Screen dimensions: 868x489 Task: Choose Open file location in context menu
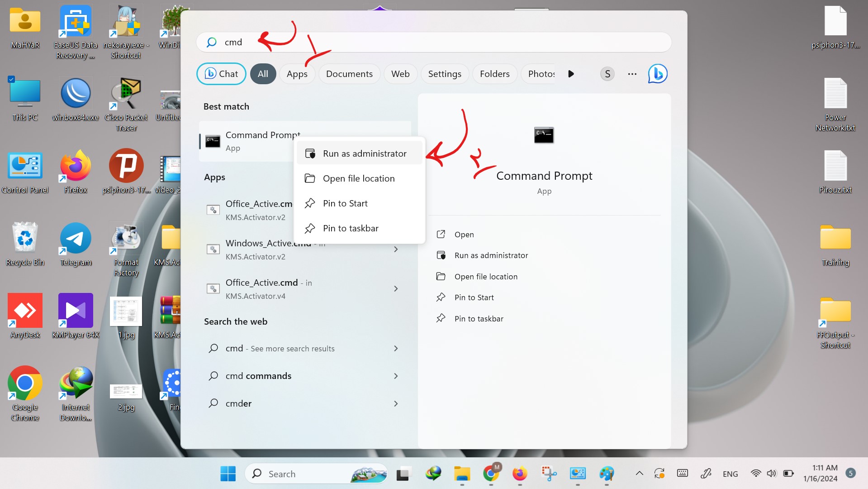(360, 178)
